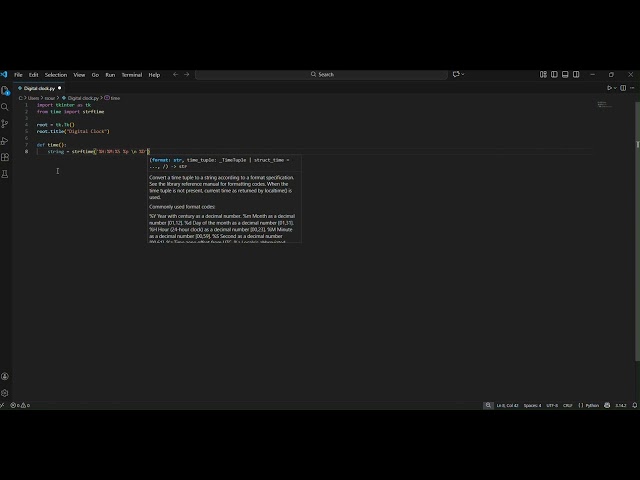The width and height of the screenshot is (640, 480).
Task: Click the minimap code preview
Action: click(604, 104)
